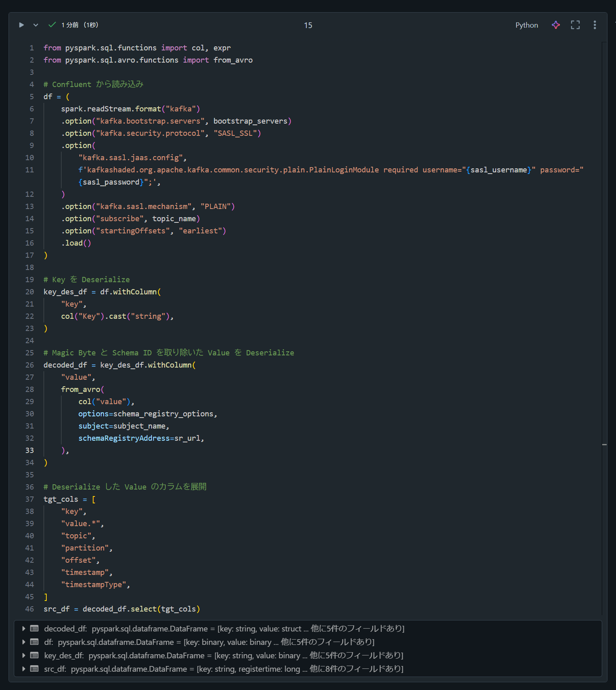Click the 'kafka.sasl.jaas.config' string
Screen dimensions: 616x690
[x=130, y=158]
